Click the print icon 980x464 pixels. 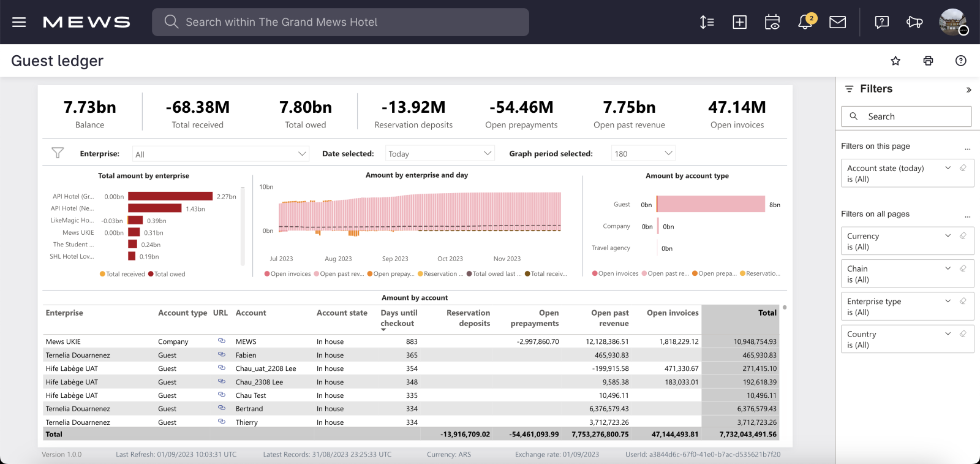(x=928, y=61)
